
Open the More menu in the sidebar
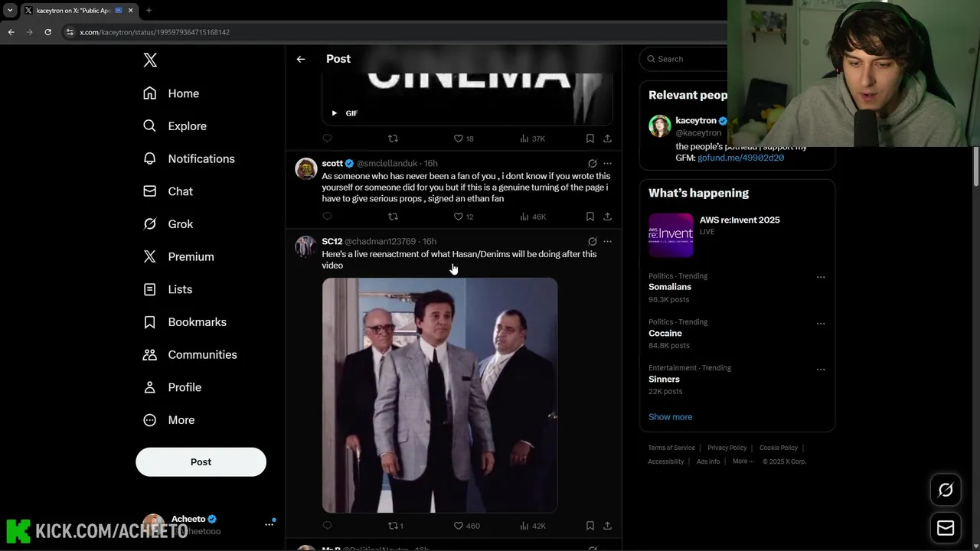(x=169, y=420)
